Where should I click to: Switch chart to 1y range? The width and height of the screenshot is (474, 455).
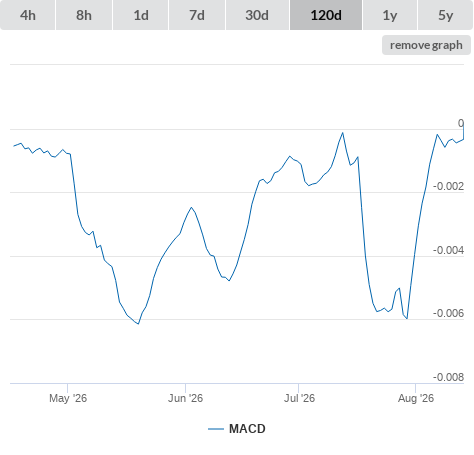[390, 15]
